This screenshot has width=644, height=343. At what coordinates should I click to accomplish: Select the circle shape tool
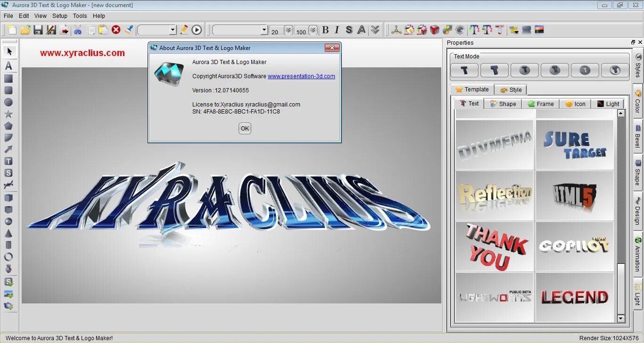click(x=8, y=102)
